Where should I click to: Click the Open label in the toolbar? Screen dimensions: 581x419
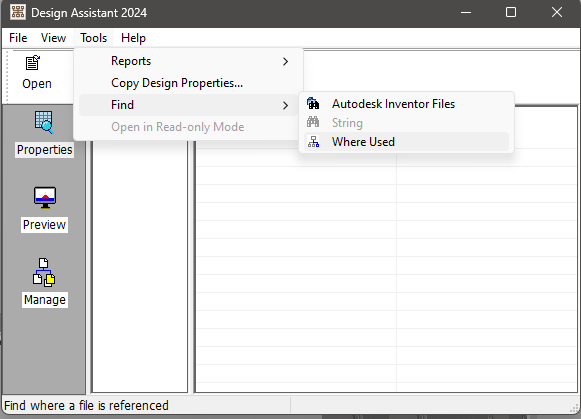[37, 84]
